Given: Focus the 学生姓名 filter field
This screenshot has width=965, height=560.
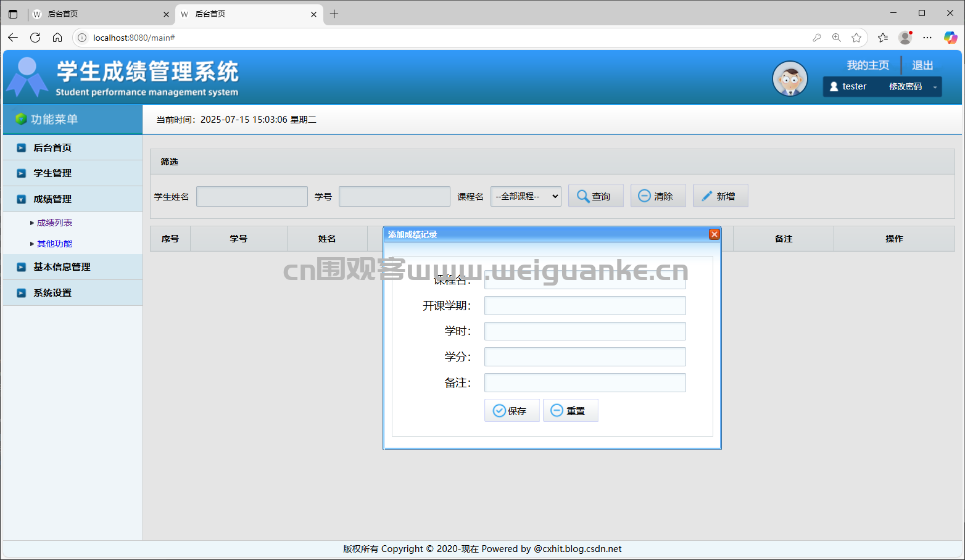Looking at the screenshot, I should pos(252,196).
